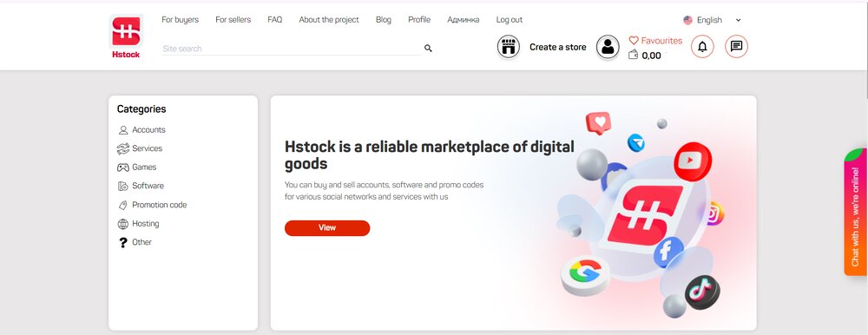Open the For buyers menu

coord(180,19)
